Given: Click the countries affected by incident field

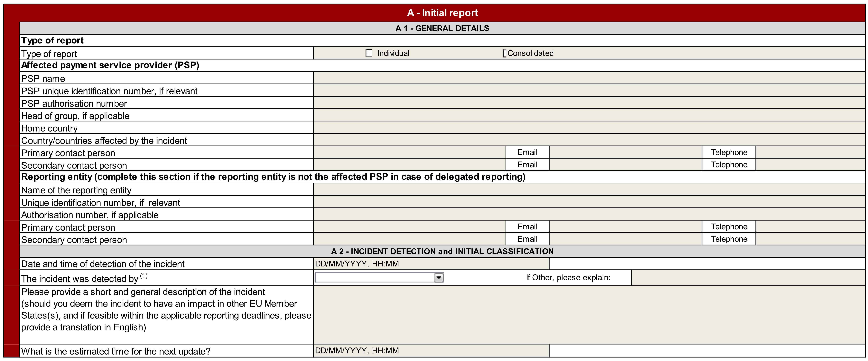Looking at the screenshot, I should pyautogui.click(x=589, y=140).
